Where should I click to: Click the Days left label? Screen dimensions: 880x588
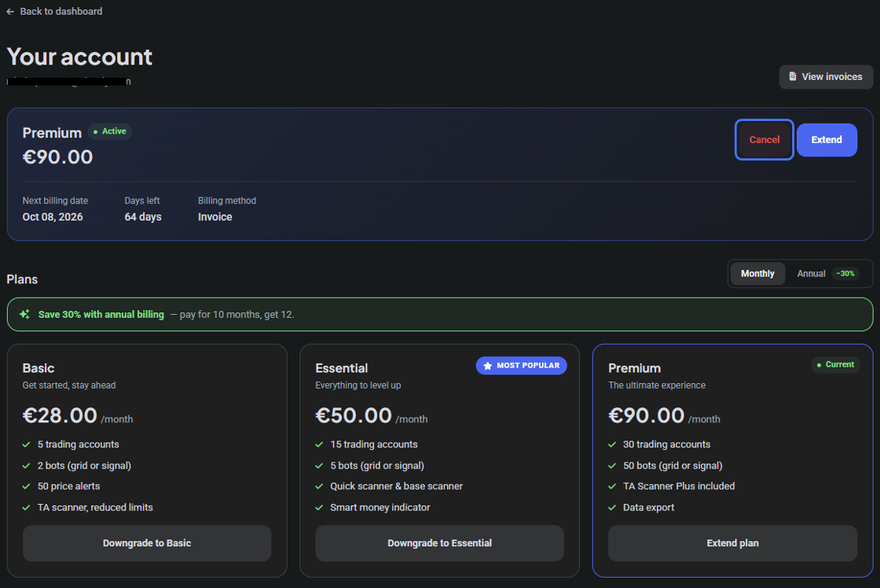pyautogui.click(x=142, y=201)
